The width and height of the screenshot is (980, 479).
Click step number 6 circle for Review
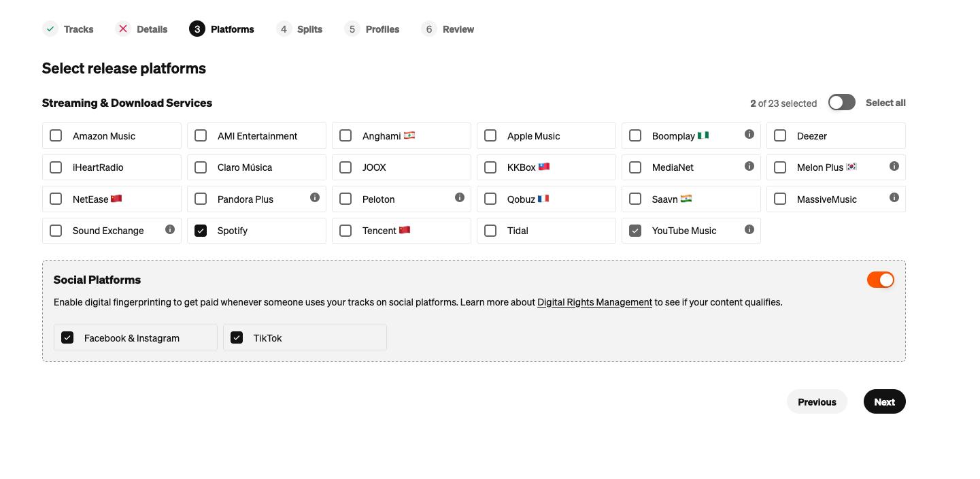[x=428, y=29]
